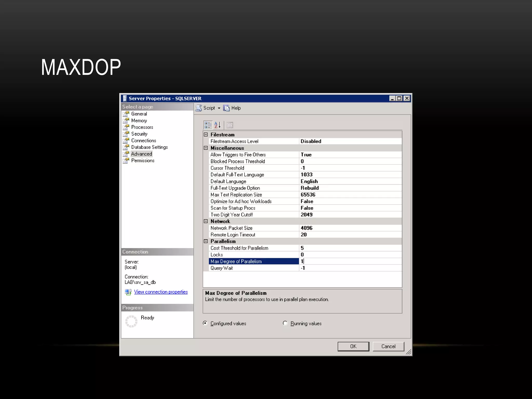
Task: Collapse the Network category
Action: pyautogui.click(x=206, y=221)
